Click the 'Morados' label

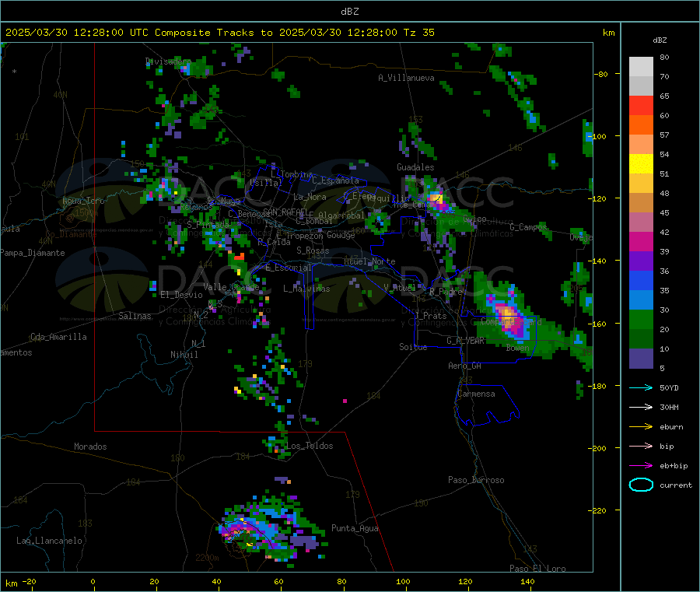pos(91,447)
